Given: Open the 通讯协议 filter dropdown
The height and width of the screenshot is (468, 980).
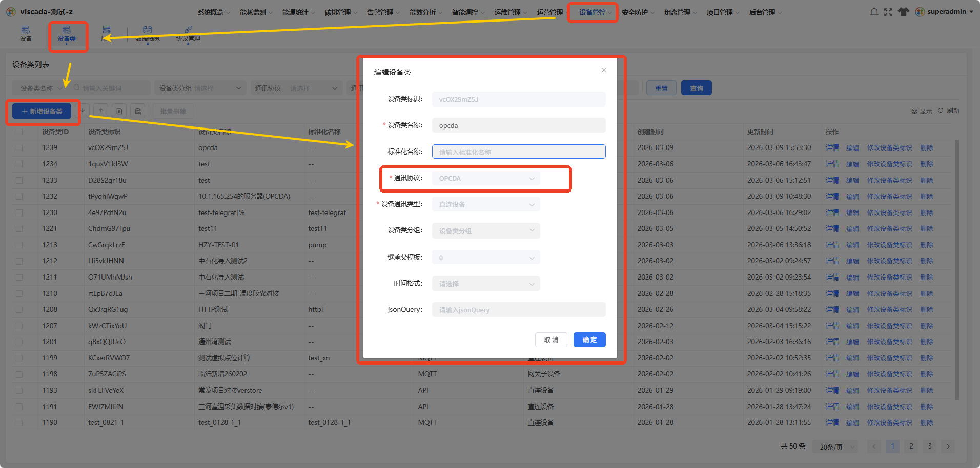Looking at the screenshot, I should pos(297,88).
